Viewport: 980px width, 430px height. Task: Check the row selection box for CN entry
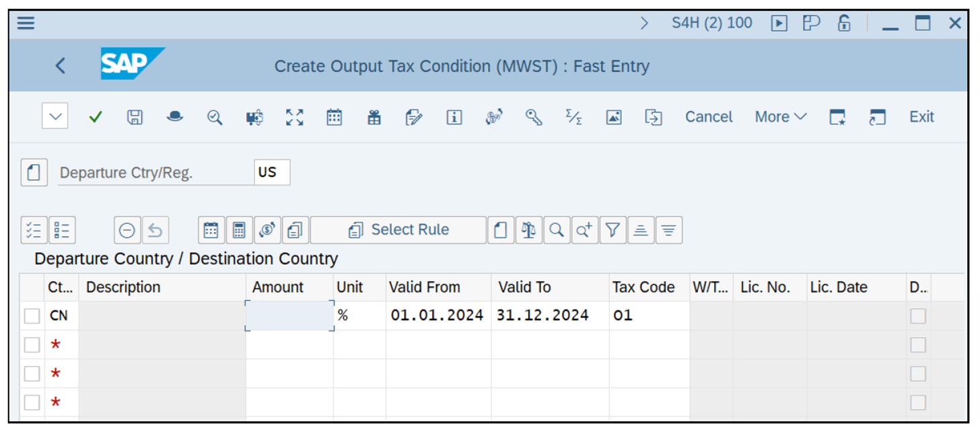click(x=30, y=314)
